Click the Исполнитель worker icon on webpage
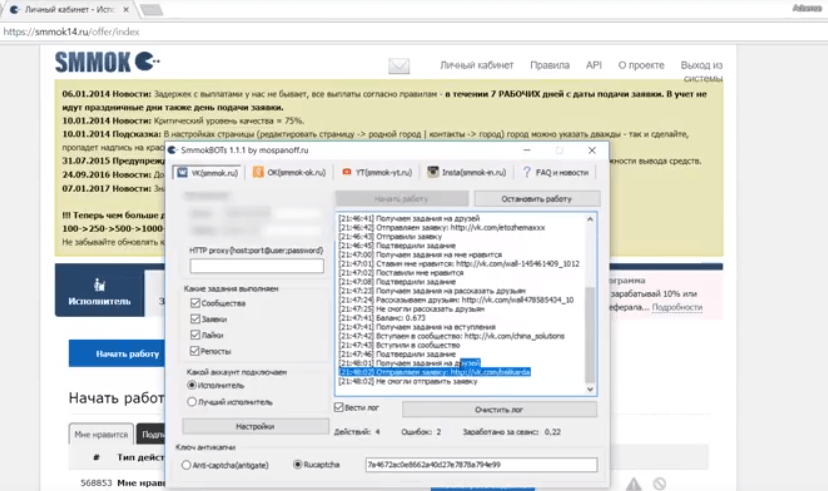Viewport: 828px width, 491px height. click(x=99, y=285)
